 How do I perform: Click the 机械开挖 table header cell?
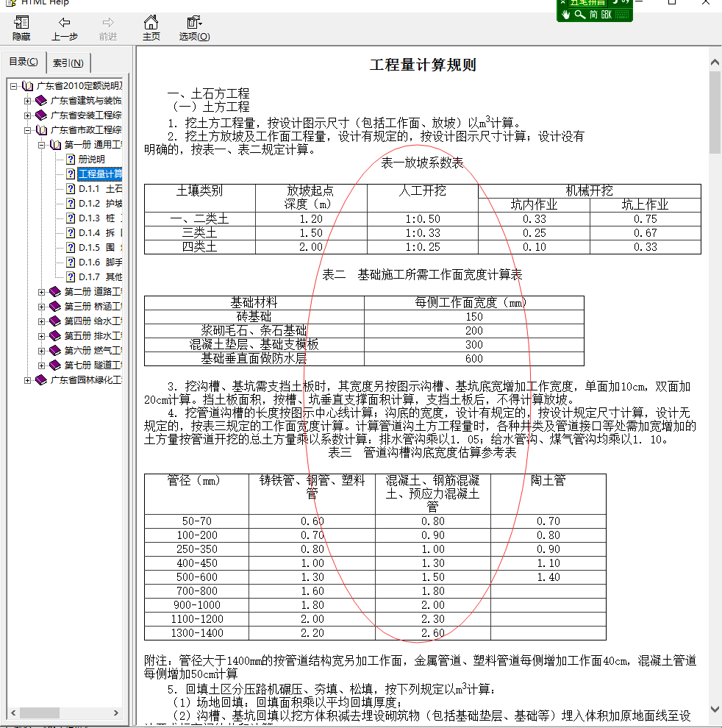click(x=589, y=190)
